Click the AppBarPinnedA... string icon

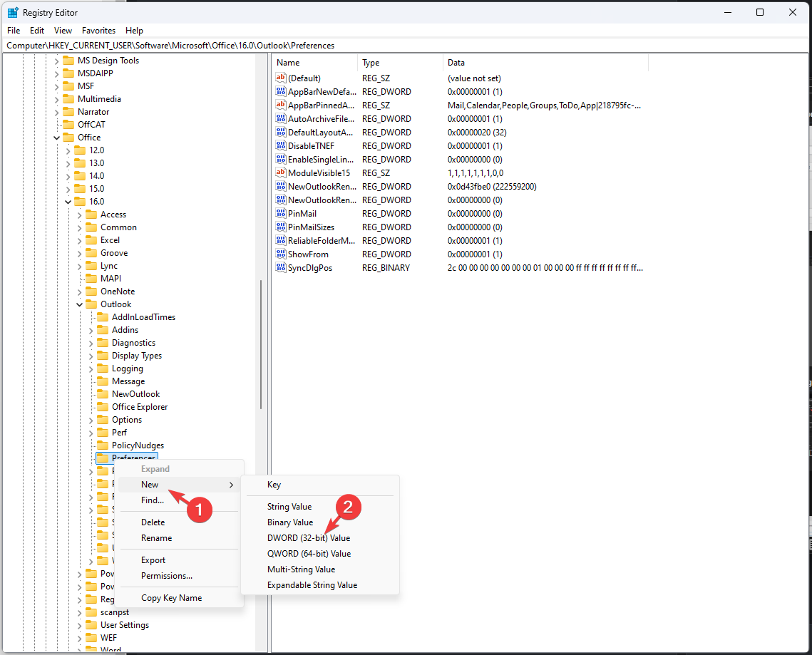[281, 105]
